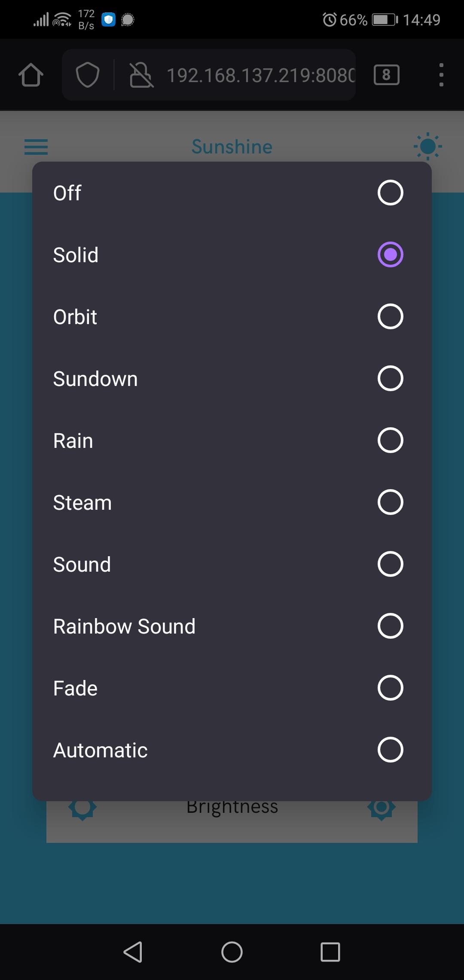
Task: Tap the Android home circle button
Action: click(232, 952)
